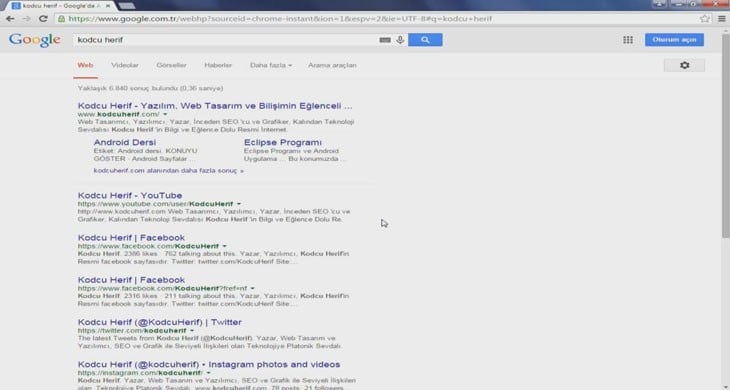Screen dimensions: 730x390
Task: Expand arrow next to youtube.com/user/KodcuHerif URL
Action: click(x=239, y=204)
